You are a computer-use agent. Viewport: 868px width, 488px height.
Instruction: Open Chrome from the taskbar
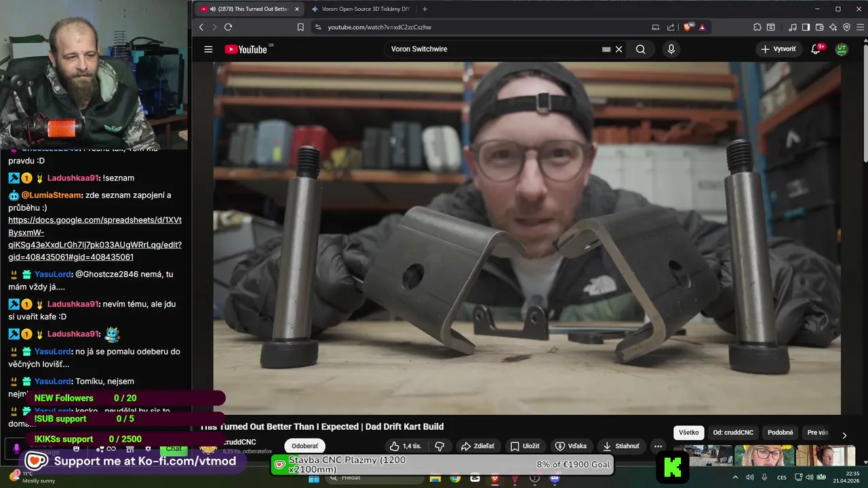click(x=455, y=478)
